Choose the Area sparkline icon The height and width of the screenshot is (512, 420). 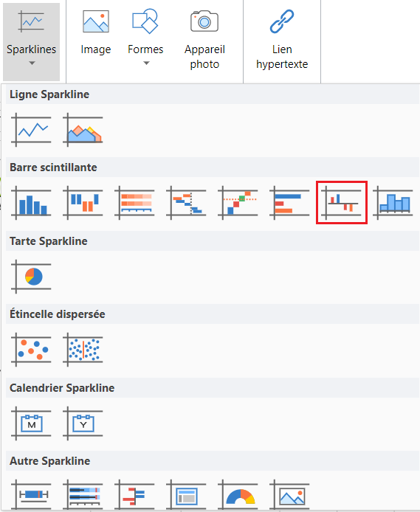(83, 130)
